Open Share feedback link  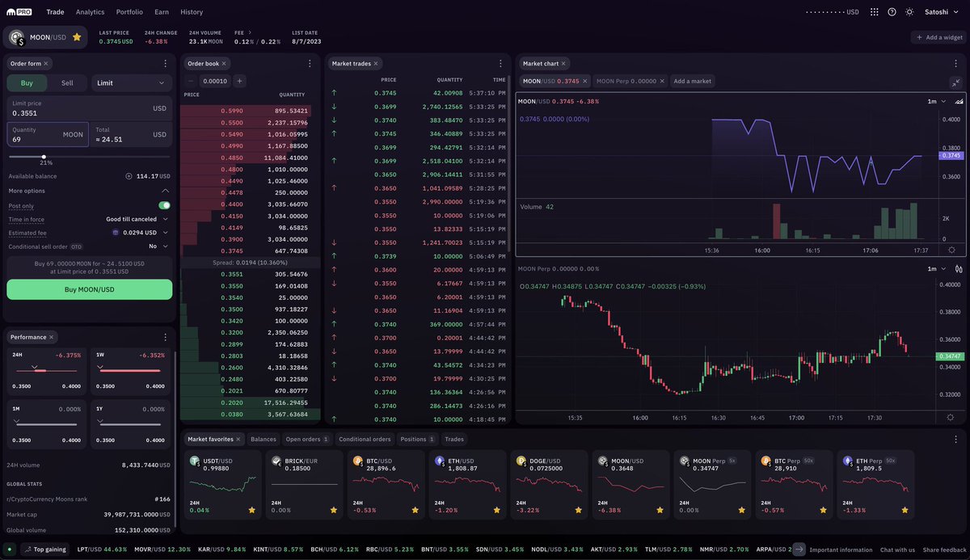click(944, 549)
